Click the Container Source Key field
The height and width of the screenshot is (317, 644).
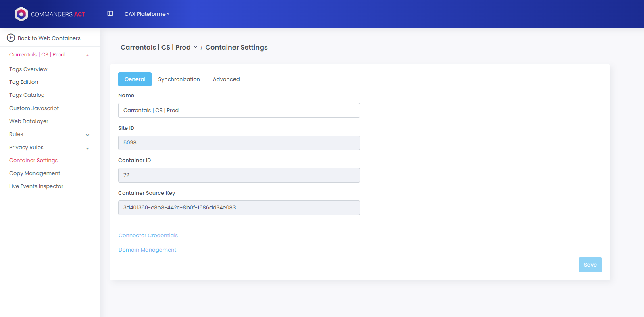[239, 208]
